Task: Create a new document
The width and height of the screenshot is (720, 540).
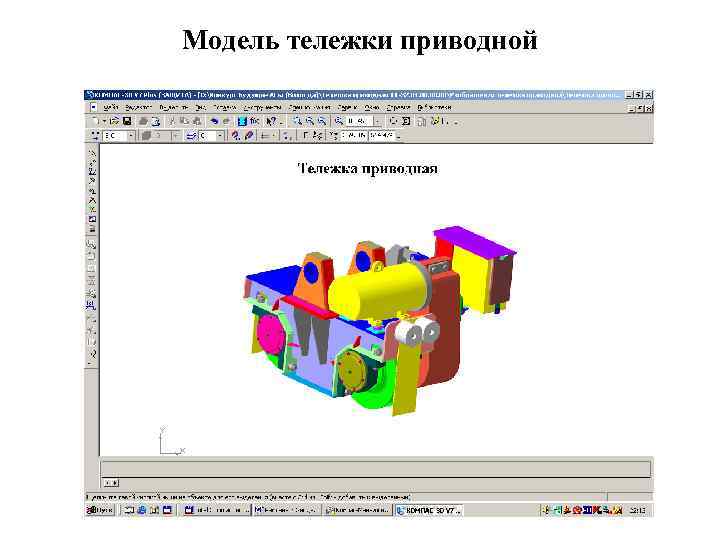Action: coord(95,121)
